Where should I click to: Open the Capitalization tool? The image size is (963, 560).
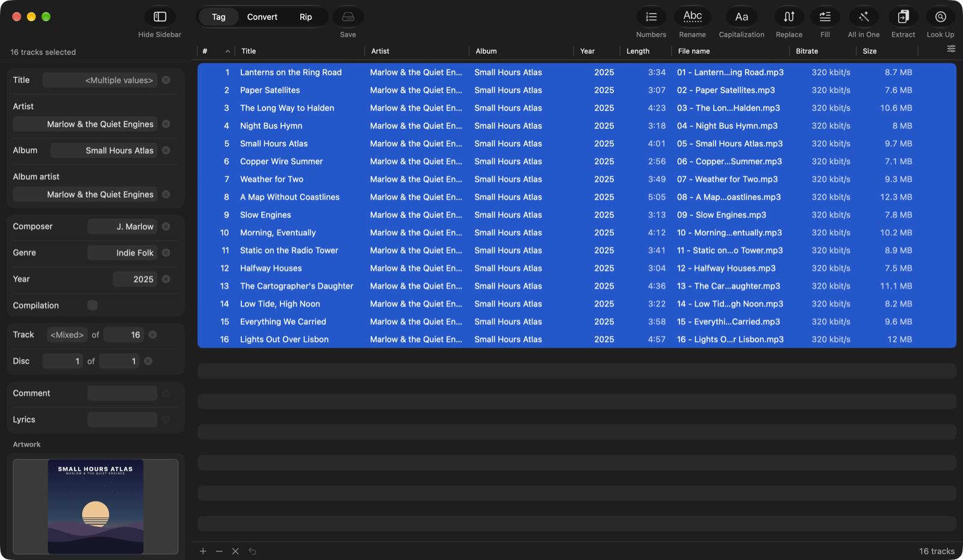[742, 17]
